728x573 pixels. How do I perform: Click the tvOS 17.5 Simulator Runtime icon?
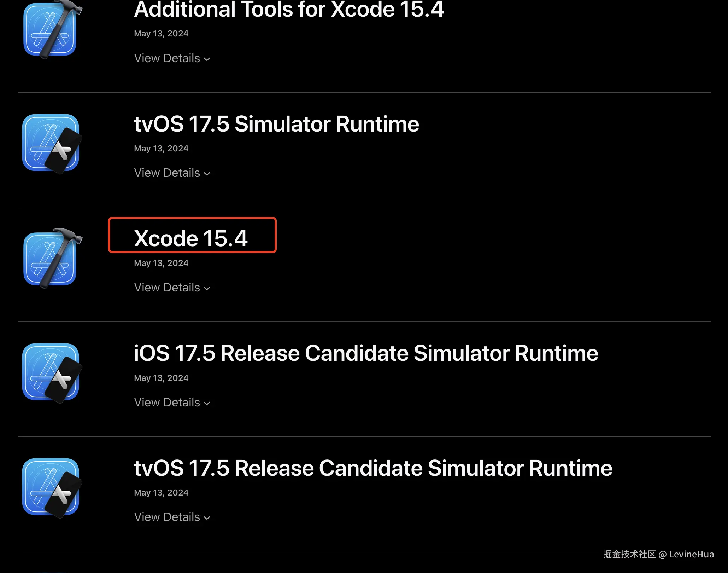tap(51, 143)
